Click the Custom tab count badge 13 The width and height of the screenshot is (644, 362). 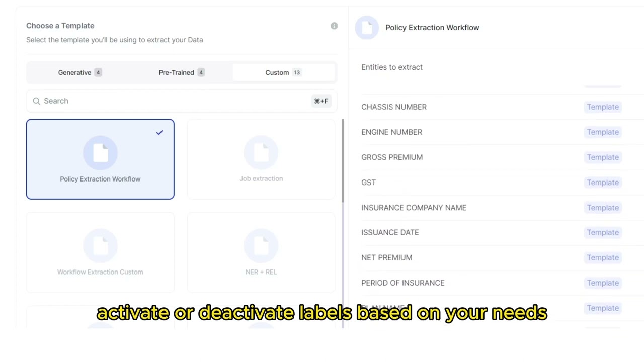(x=297, y=72)
